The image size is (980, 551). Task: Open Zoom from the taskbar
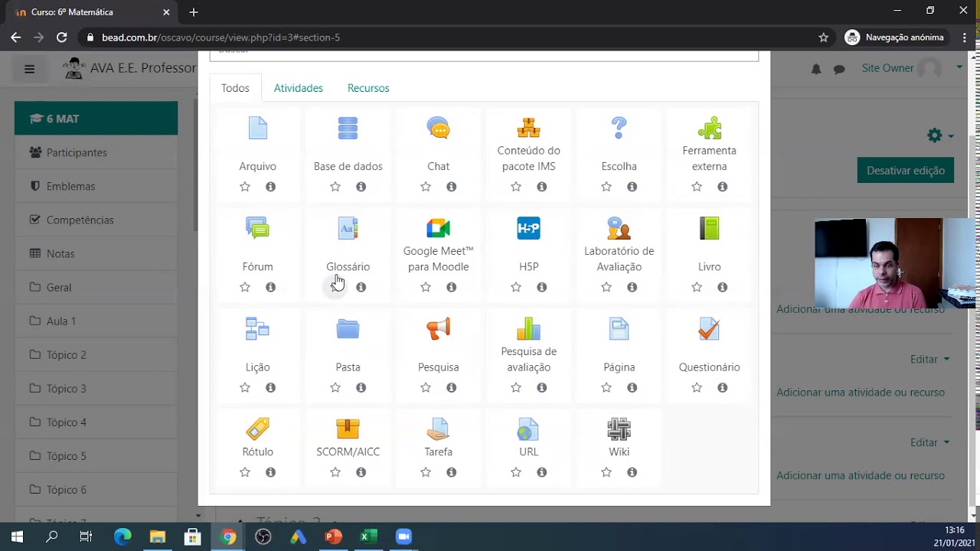tap(403, 536)
